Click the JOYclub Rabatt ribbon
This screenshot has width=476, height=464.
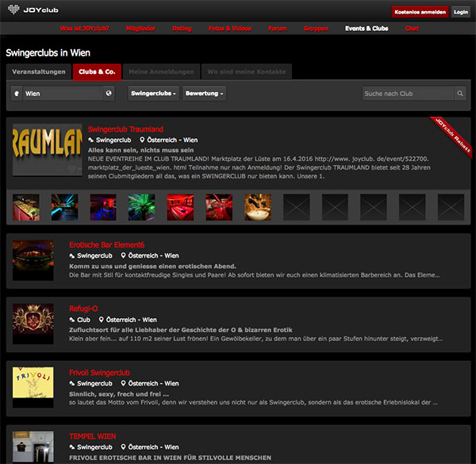pos(453,135)
